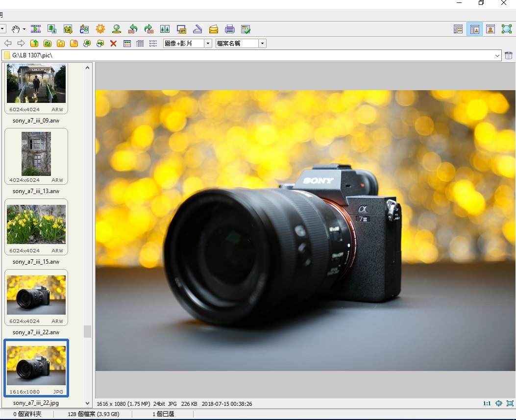
Task: Select the preview-with-list layout
Action: (x=474, y=29)
